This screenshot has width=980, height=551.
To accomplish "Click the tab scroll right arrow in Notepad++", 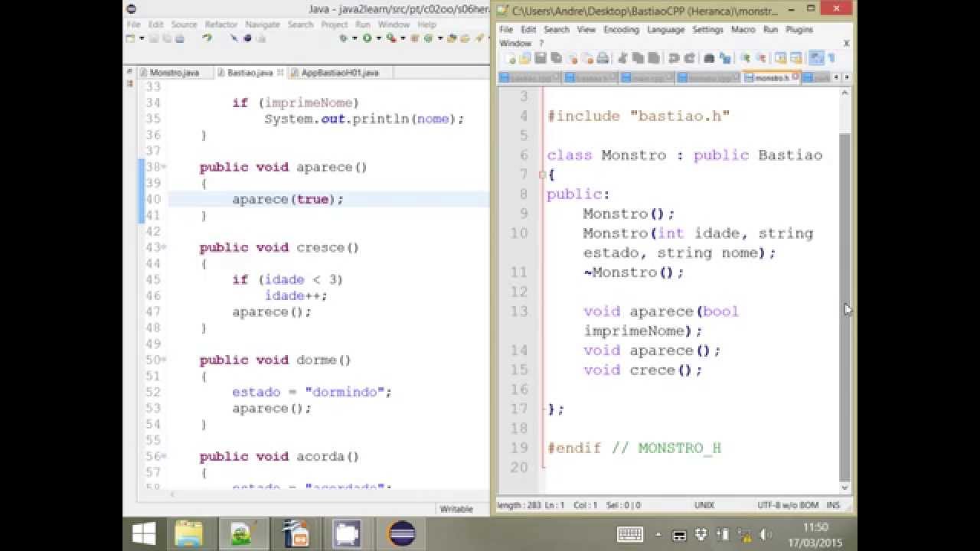I will click(846, 77).
